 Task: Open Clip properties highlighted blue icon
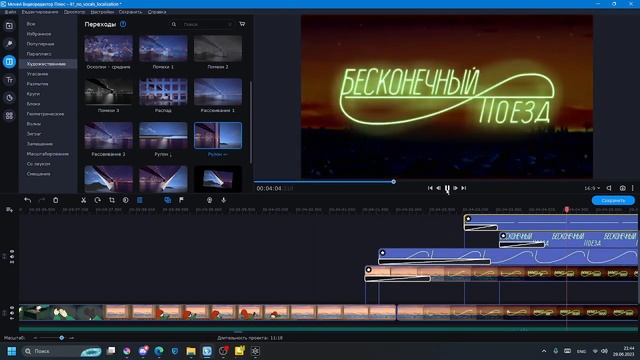pyautogui.click(x=140, y=200)
